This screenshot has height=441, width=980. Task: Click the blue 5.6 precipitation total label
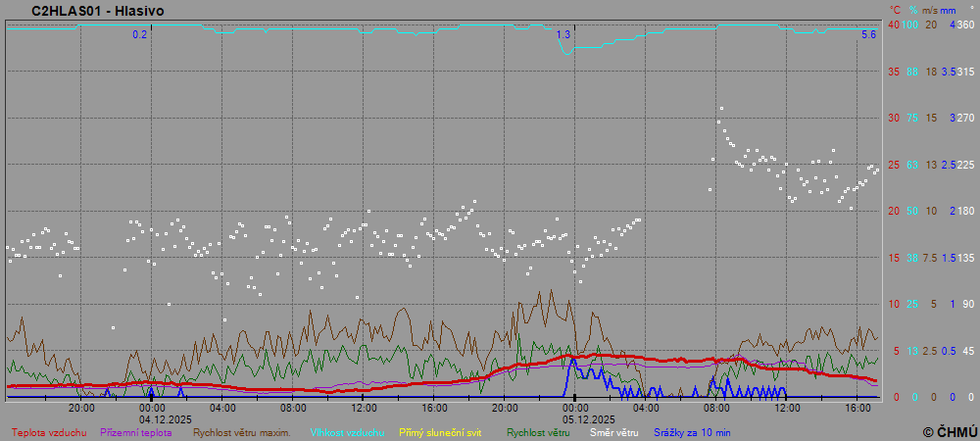coord(868,34)
